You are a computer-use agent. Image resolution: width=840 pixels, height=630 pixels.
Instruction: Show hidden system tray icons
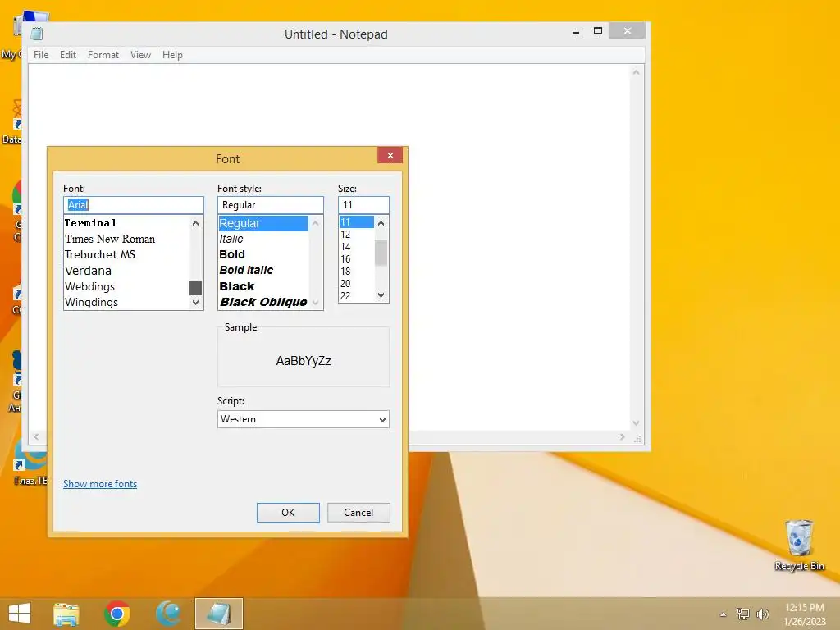pyautogui.click(x=724, y=614)
